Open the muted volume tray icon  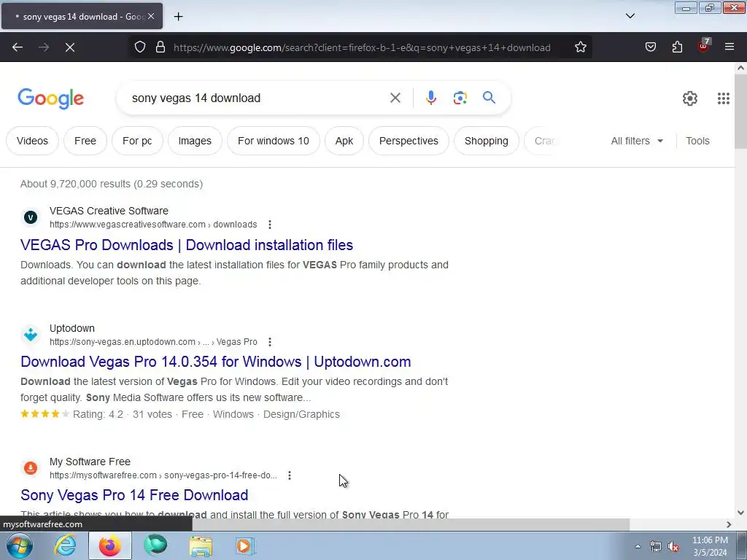point(673,547)
